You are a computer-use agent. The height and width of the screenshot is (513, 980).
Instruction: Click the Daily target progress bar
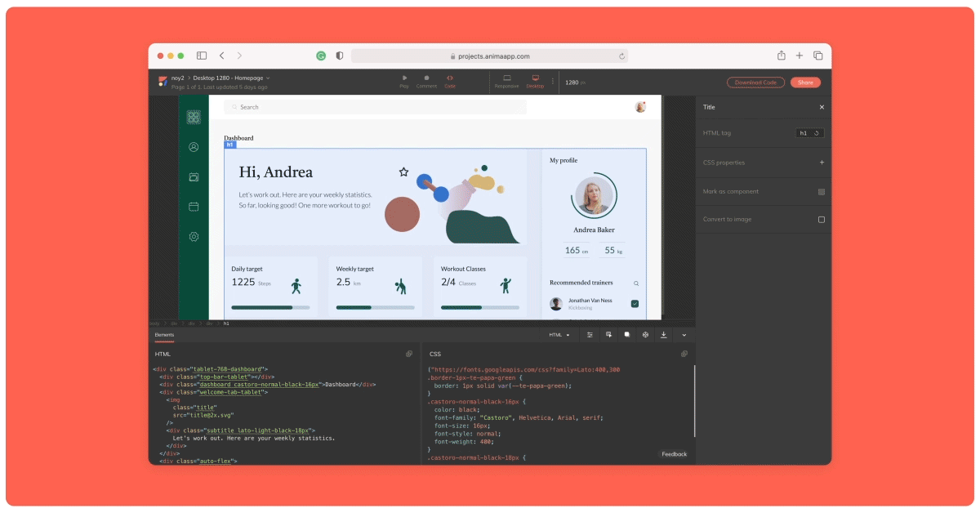pos(270,307)
